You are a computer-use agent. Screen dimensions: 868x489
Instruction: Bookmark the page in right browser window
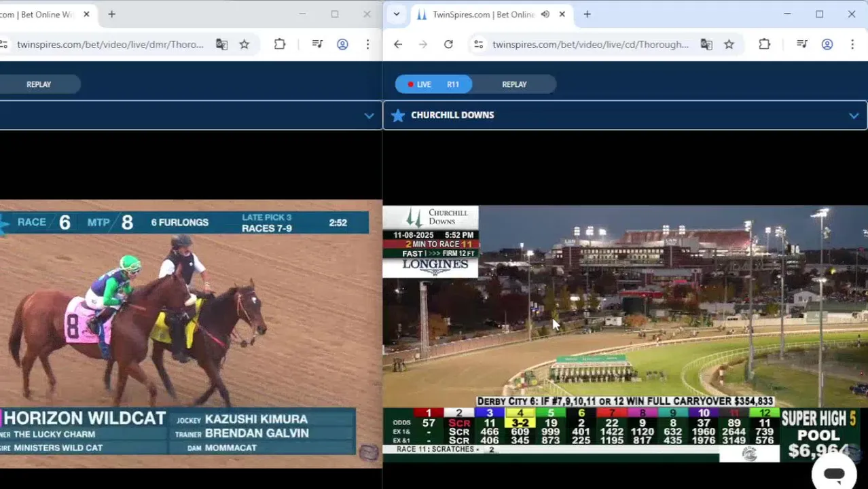729,44
